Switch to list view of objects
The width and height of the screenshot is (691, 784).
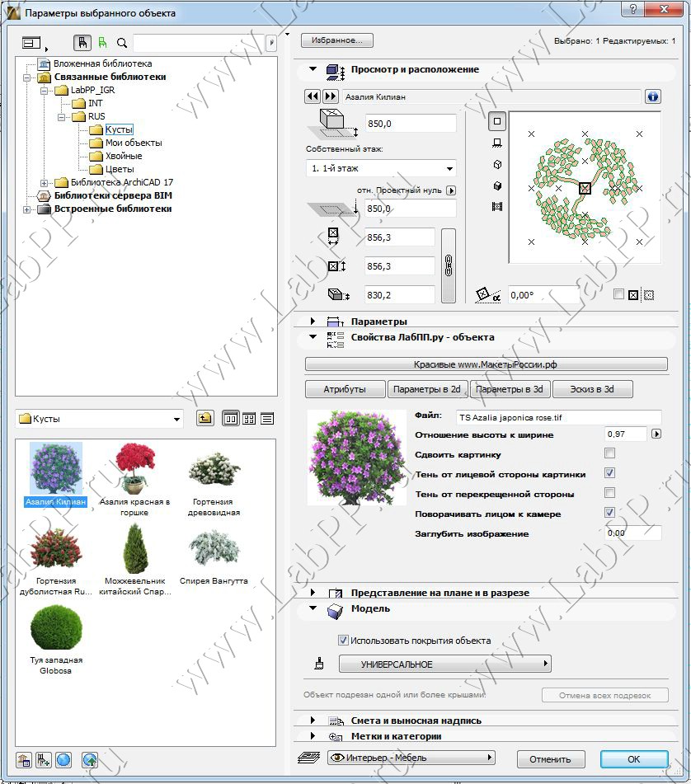[x=267, y=419]
